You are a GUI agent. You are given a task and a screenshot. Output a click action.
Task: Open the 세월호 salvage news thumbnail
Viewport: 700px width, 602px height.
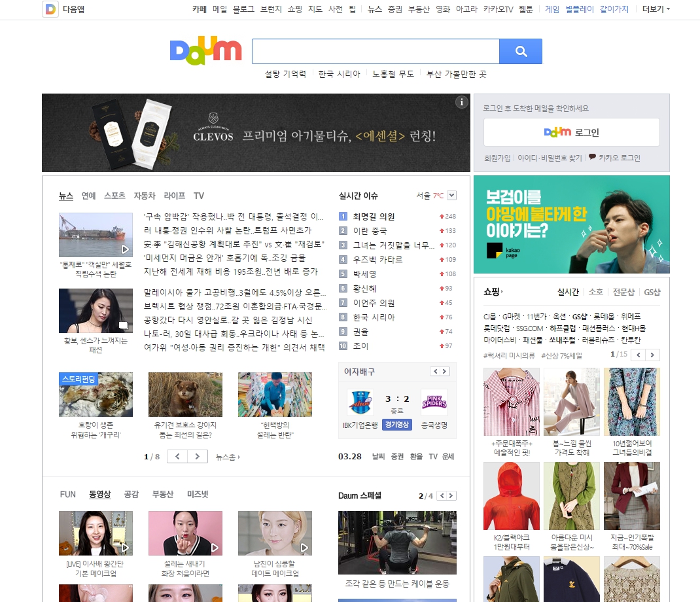(96, 235)
